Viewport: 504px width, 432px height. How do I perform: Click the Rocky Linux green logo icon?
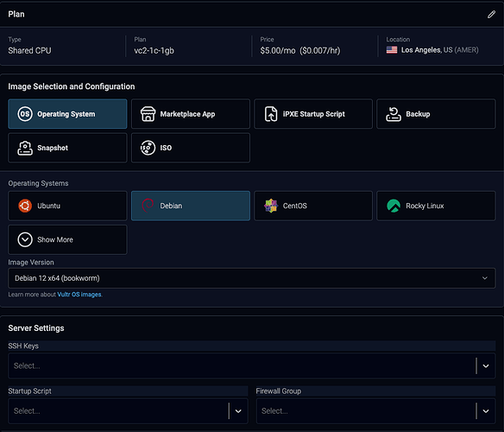[394, 206]
